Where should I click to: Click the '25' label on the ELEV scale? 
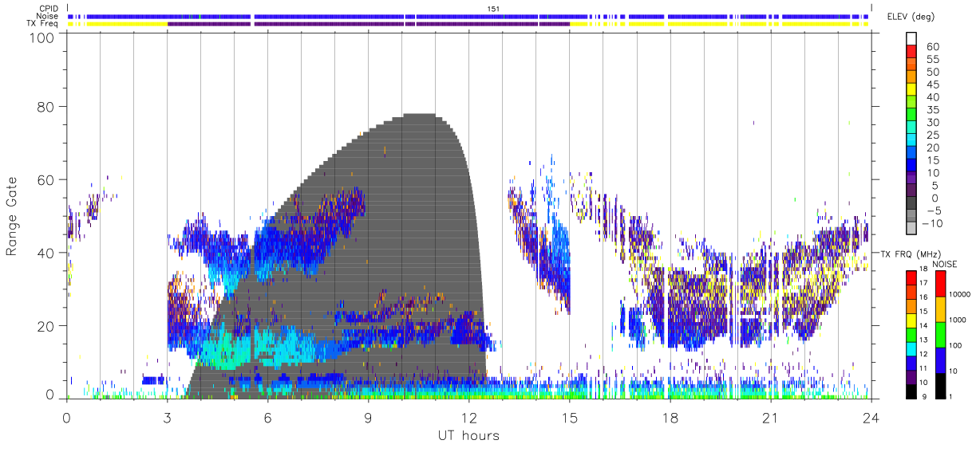932,135
